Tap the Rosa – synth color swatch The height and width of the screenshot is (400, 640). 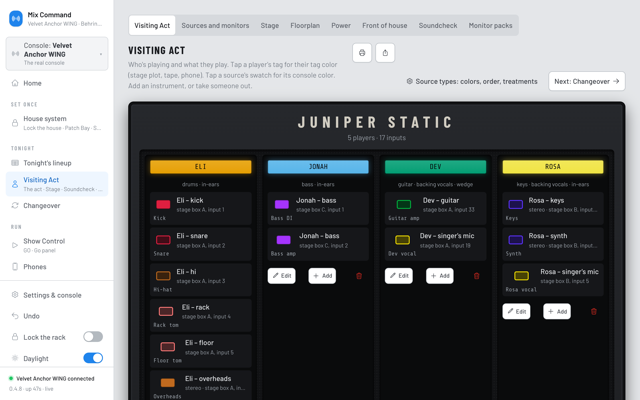[x=516, y=240]
